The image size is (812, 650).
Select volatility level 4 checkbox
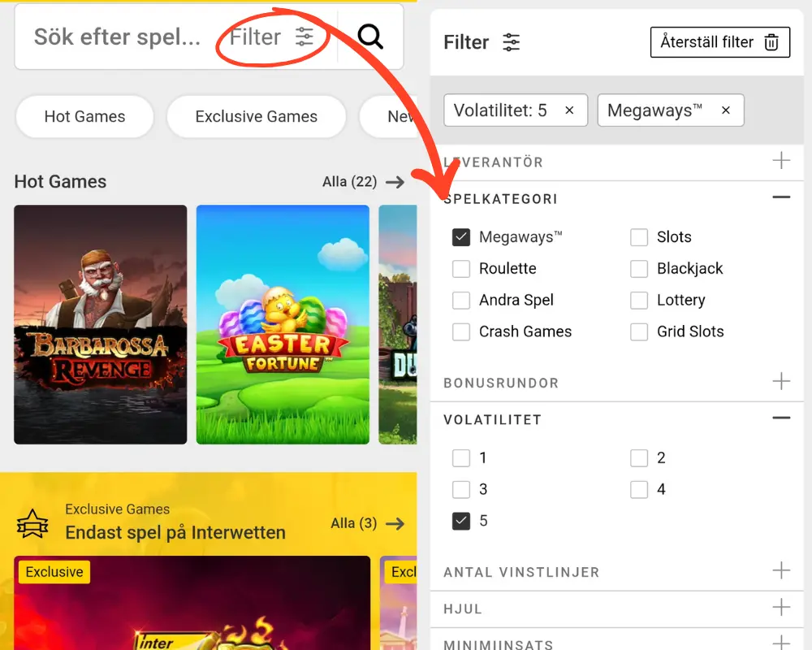(x=639, y=489)
